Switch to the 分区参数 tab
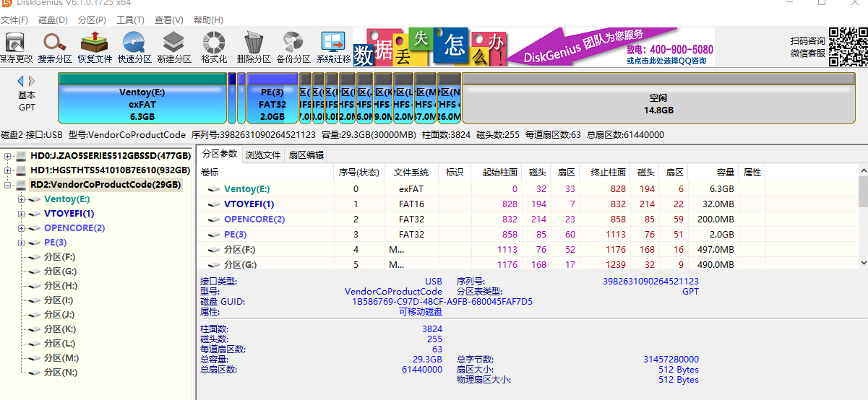Image resolution: width=868 pixels, height=400 pixels. point(220,154)
